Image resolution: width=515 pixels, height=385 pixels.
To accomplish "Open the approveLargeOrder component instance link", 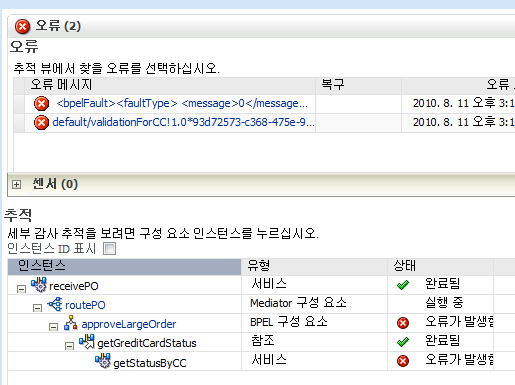I will (129, 324).
